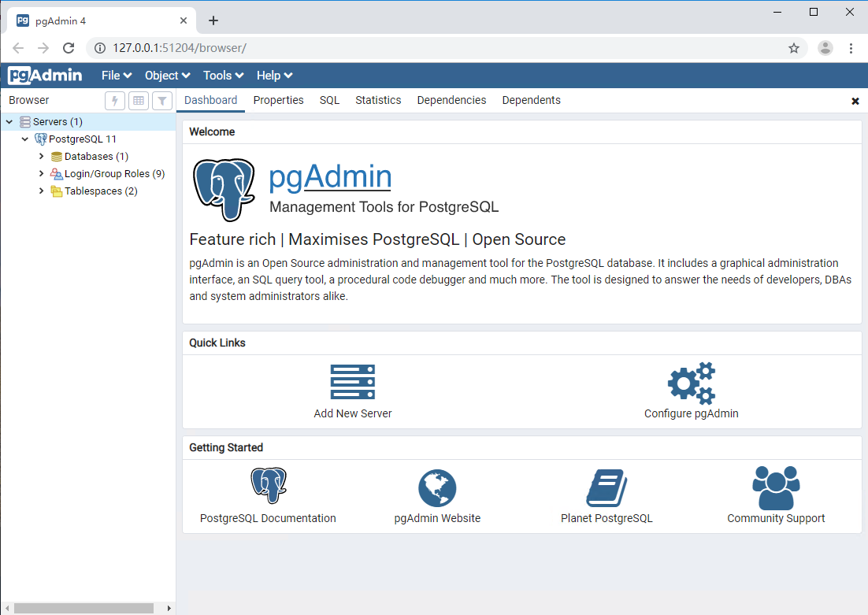The width and height of the screenshot is (868, 615).
Task: Open a new browser tab
Action: 213,20
